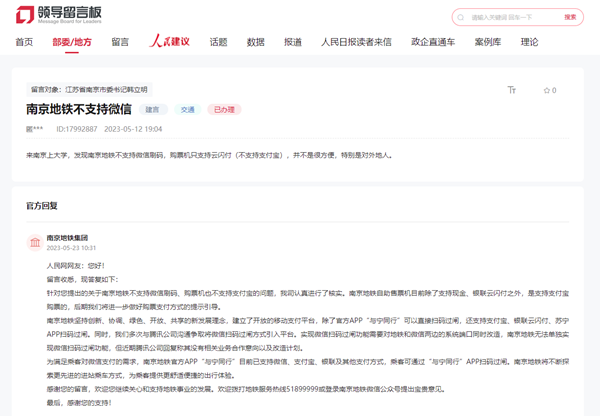The image size is (600, 416).
Task: Open the 案例库 nav item
Action: 488,42
